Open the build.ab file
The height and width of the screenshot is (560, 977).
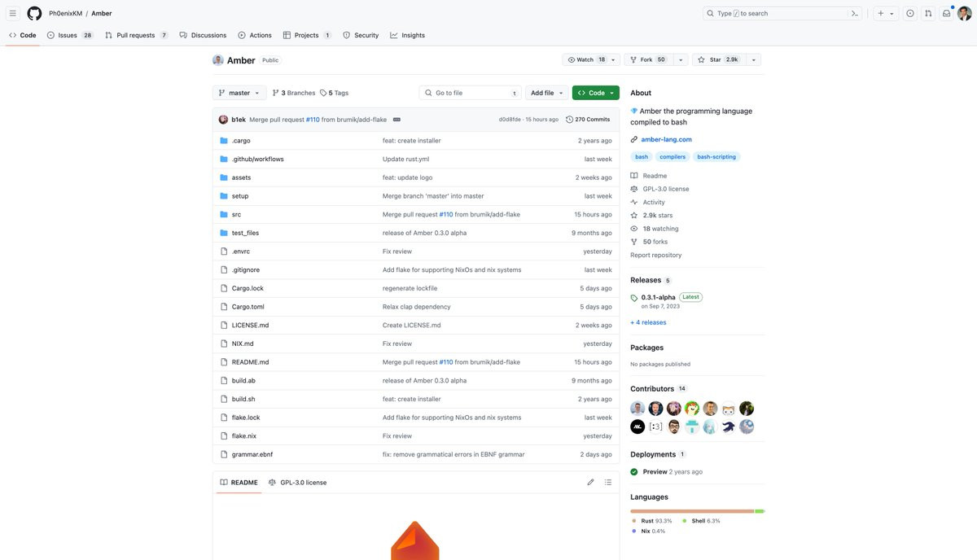(x=243, y=380)
